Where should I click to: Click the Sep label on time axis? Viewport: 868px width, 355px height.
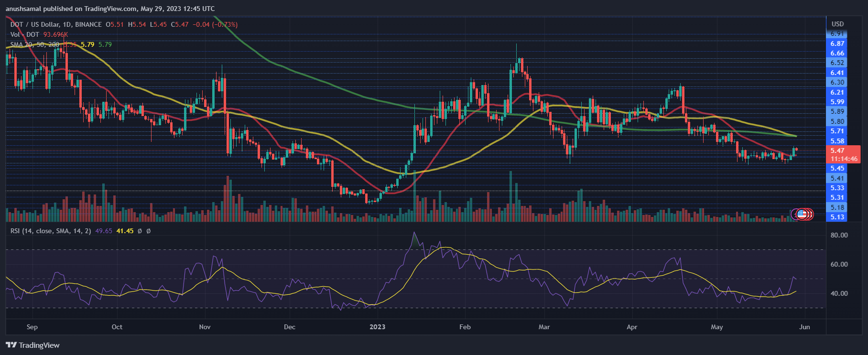coord(32,327)
